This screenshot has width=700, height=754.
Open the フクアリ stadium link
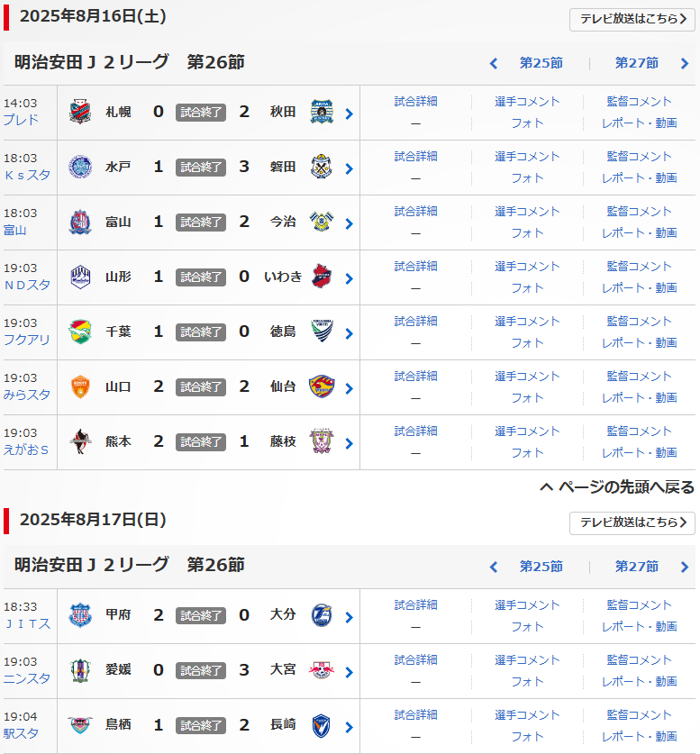click(27, 340)
